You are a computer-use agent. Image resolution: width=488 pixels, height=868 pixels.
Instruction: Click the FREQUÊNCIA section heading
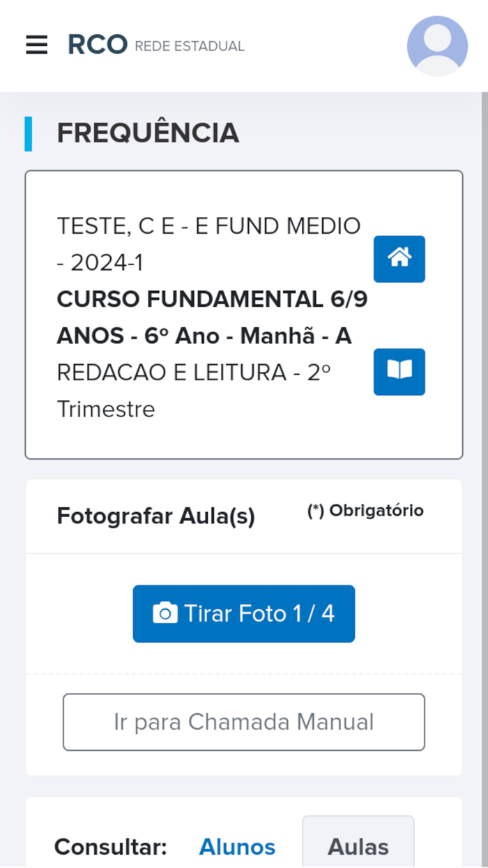coord(148,133)
